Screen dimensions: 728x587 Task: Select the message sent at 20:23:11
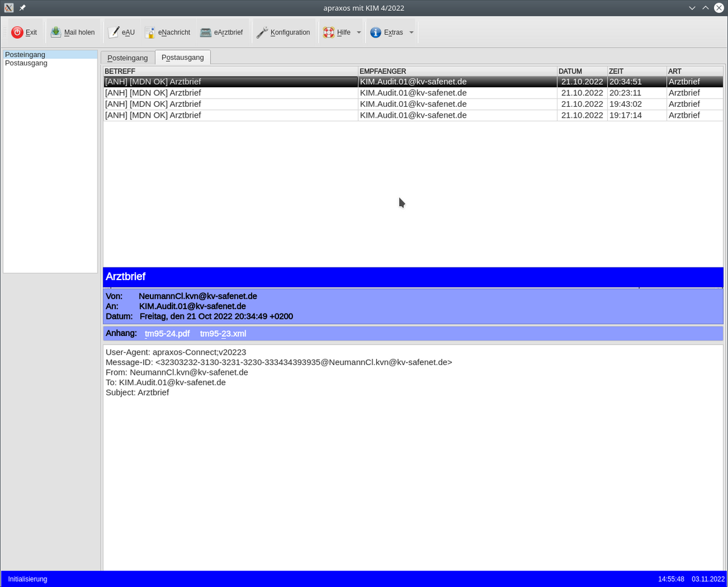tap(413, 93)
